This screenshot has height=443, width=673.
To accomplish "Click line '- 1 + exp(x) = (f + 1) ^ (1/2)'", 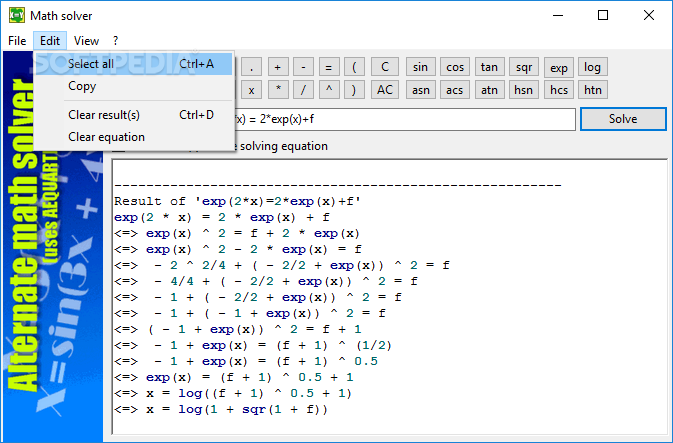I will [253, 346].
